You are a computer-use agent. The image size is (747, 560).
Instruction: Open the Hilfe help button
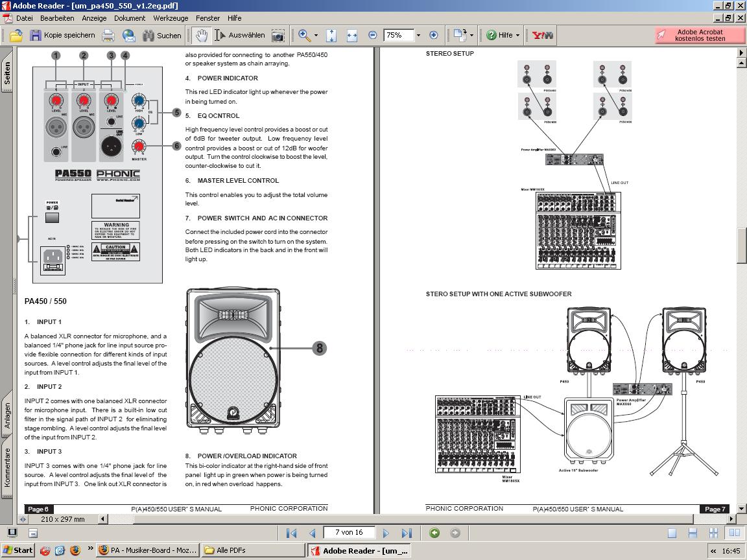[x=499, y=35]
